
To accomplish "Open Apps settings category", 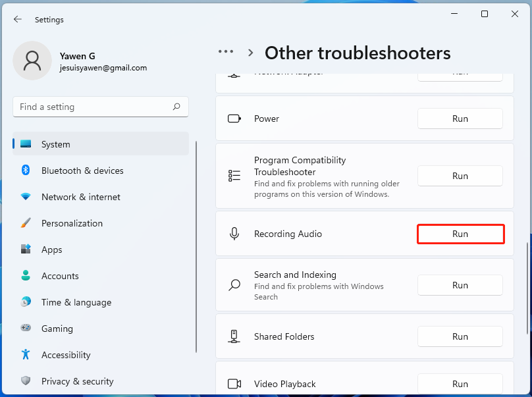I will 101,250.
